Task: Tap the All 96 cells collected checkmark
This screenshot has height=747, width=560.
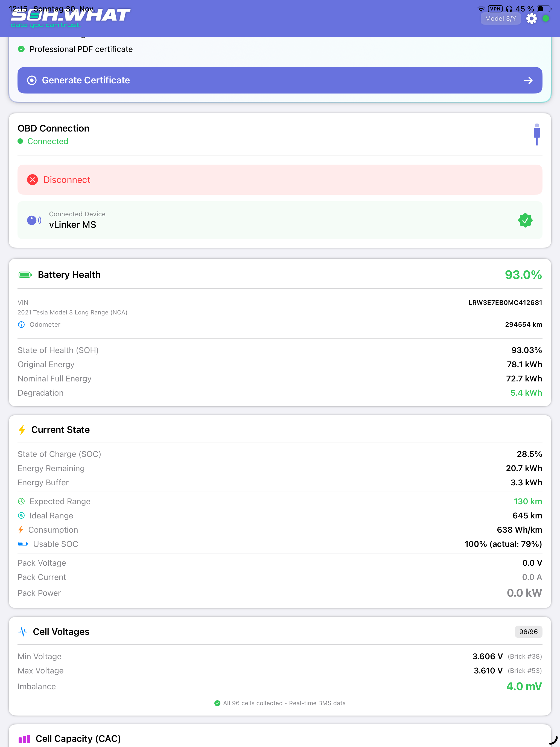Action: (x=217, y=703)
